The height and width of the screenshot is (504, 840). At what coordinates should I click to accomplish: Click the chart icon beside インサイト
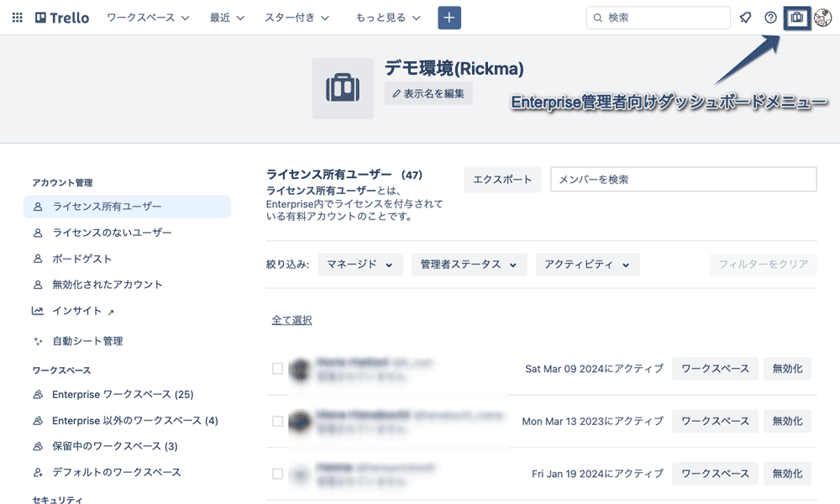(38, 311)
